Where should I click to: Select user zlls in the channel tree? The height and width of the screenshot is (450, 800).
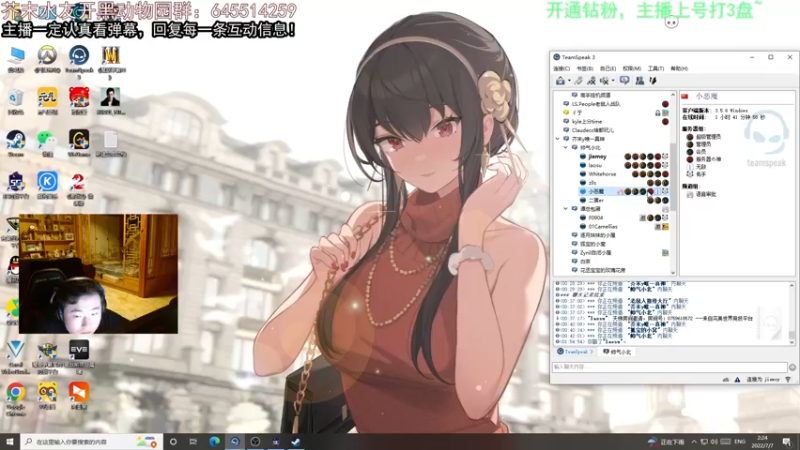(592, 183)
